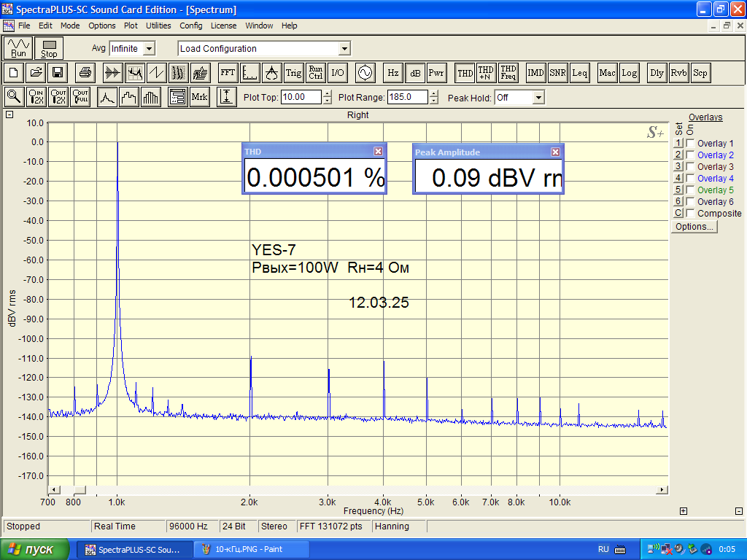
Task: Expand the Load Configuration dropdown
Action: 344,49
